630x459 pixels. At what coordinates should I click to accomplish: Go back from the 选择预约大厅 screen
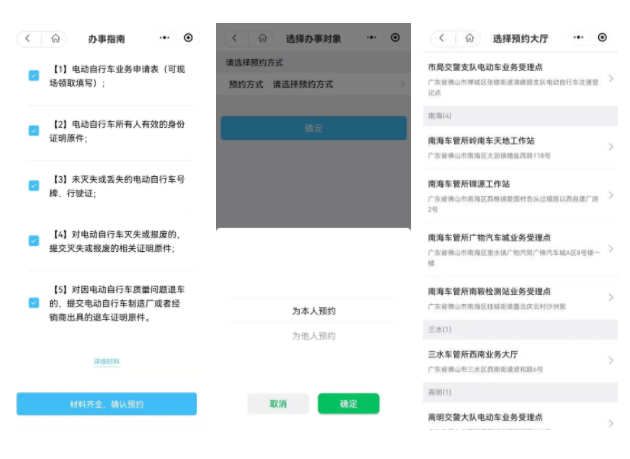(440, 38)
